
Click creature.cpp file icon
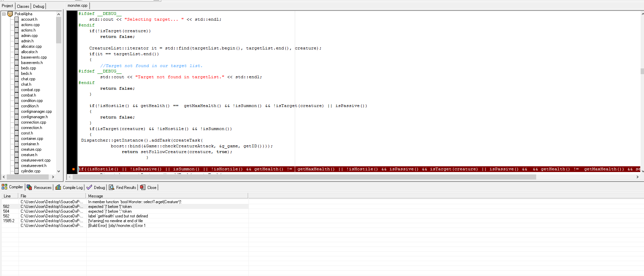pos(17,149)
